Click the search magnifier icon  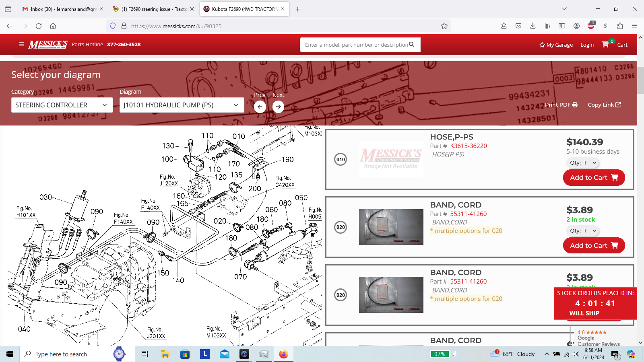(x=411, y=45)
